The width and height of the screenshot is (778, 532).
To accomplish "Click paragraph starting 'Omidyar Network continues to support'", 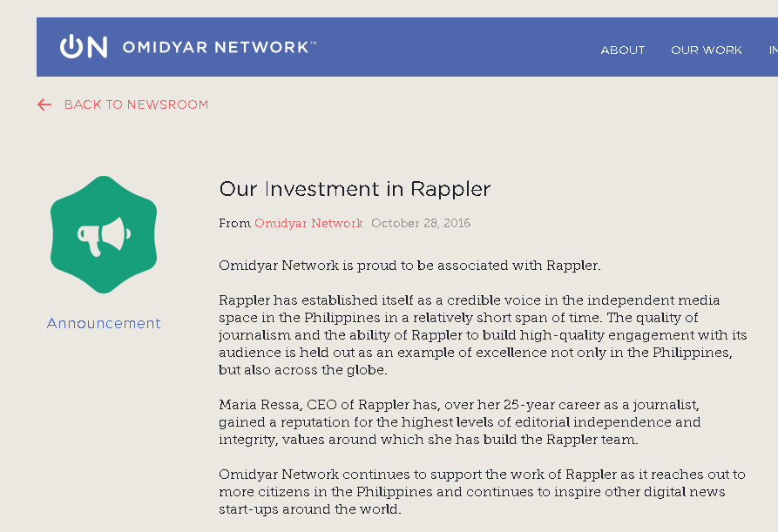I will point(482,492).
